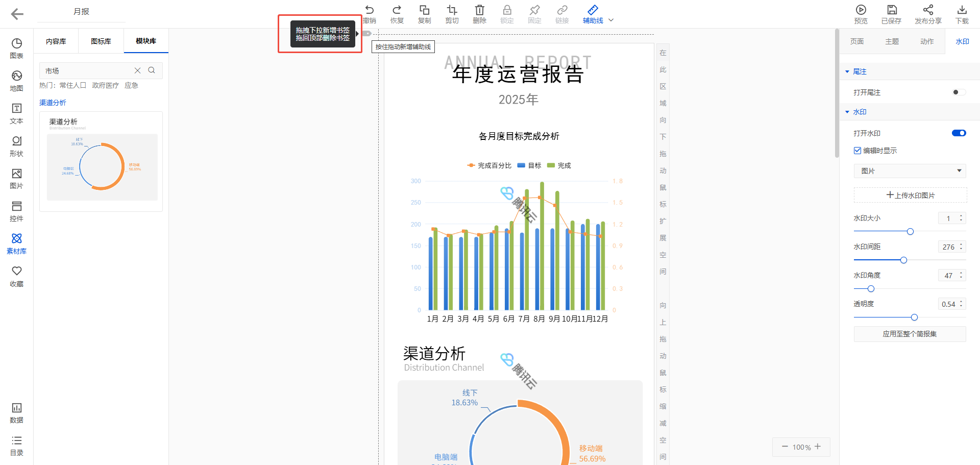Toggle the 打开尾注 switch

[x=959, y=92]
